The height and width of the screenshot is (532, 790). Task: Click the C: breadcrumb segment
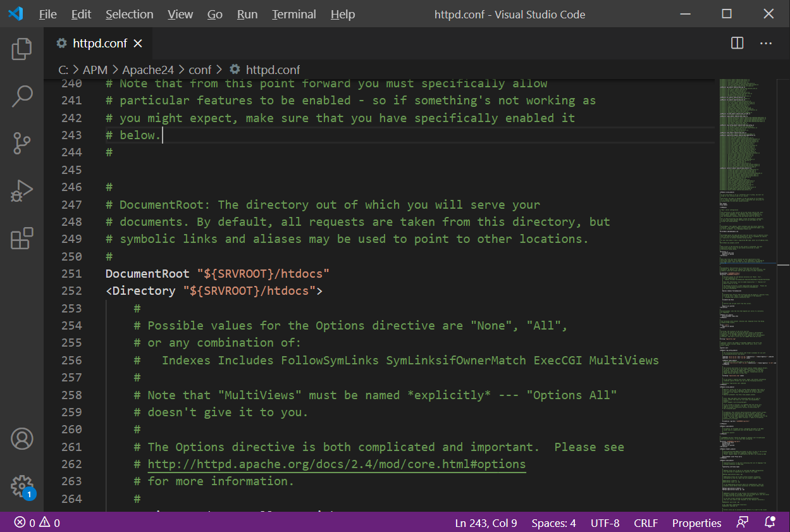(63, 70)
